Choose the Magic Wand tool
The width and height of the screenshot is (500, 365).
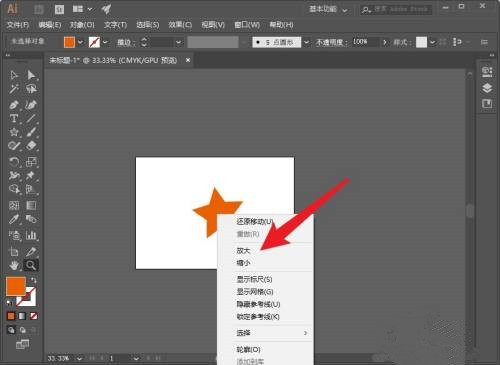[x=14, y=89]
